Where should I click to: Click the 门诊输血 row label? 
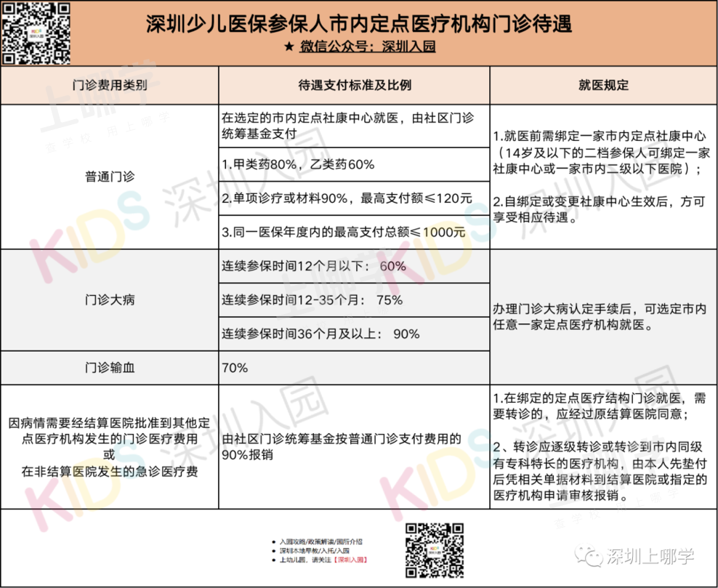pyautogui.click(x=110, y=368)
